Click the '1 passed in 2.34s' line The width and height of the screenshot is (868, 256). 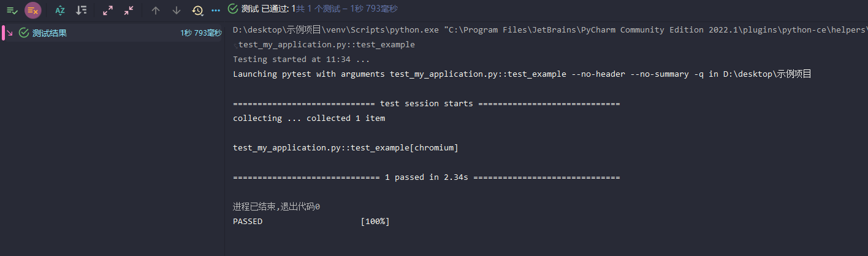[x=427, y=177]
